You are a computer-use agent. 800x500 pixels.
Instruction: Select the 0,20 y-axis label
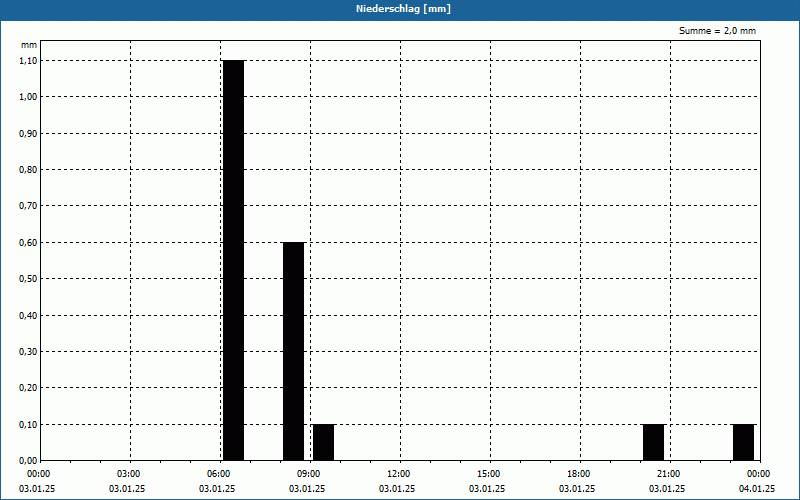(x=28, y=388)
